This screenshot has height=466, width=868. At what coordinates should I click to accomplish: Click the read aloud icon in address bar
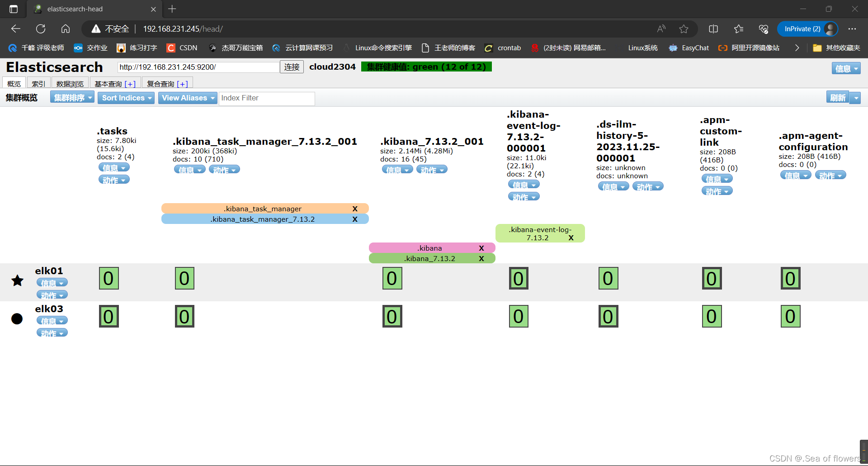661,29
